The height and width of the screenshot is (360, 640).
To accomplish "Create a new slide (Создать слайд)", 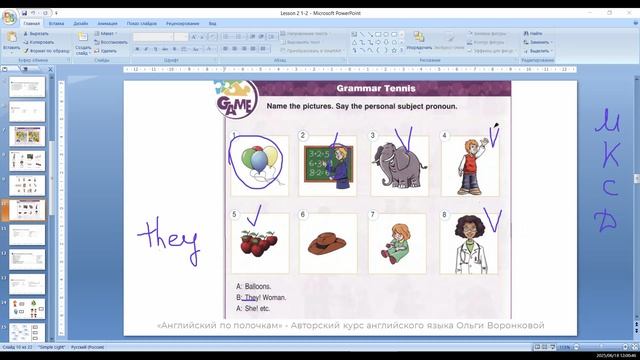I will pos(83,44).
